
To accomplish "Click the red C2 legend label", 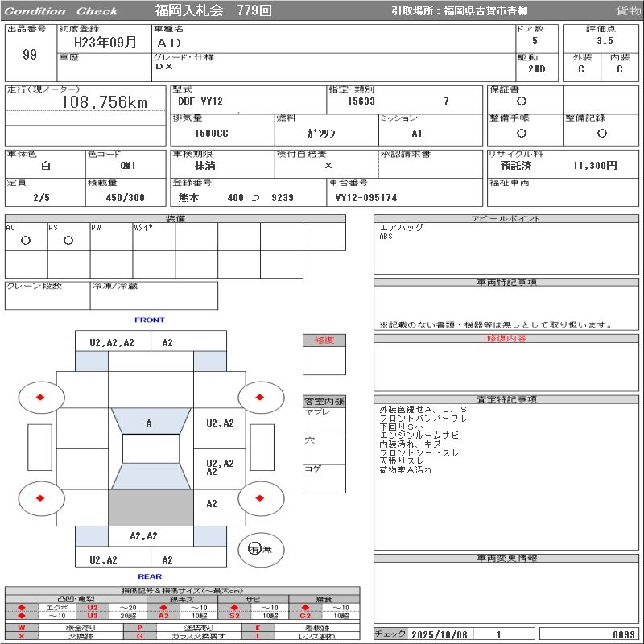I will (305, 616).
